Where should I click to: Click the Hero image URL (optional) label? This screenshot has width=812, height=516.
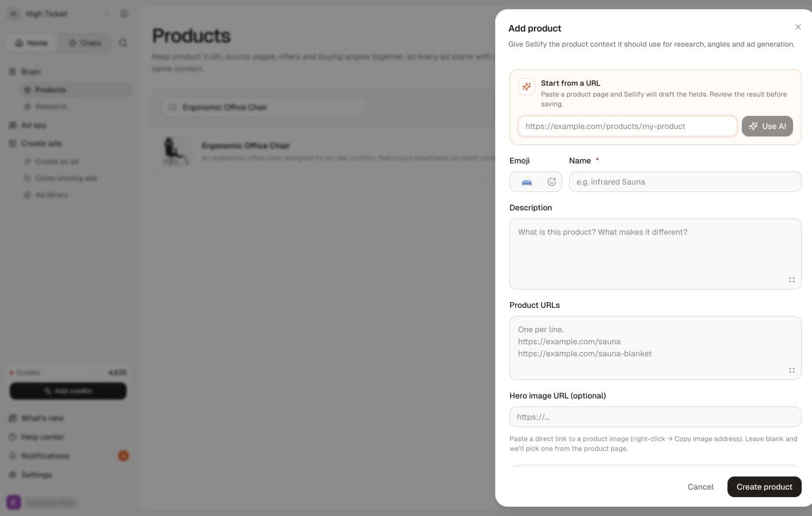coord(558,396)
